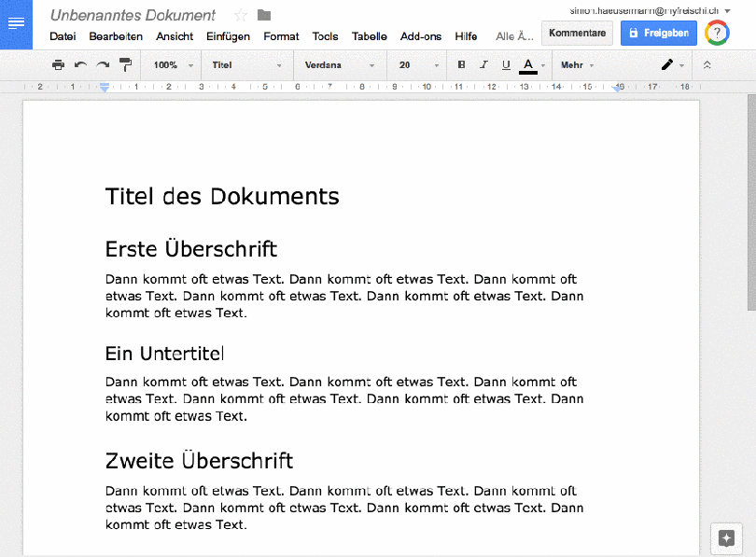Click the blue Freigeben button
The width and height of the screenshot is (756, 557).
pos(658,32)
